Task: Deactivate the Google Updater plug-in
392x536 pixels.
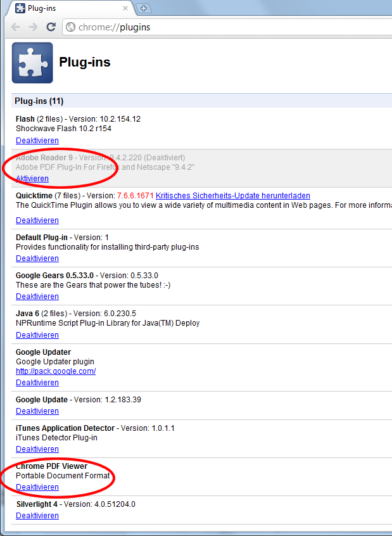Action: click(x=37, y=382)
